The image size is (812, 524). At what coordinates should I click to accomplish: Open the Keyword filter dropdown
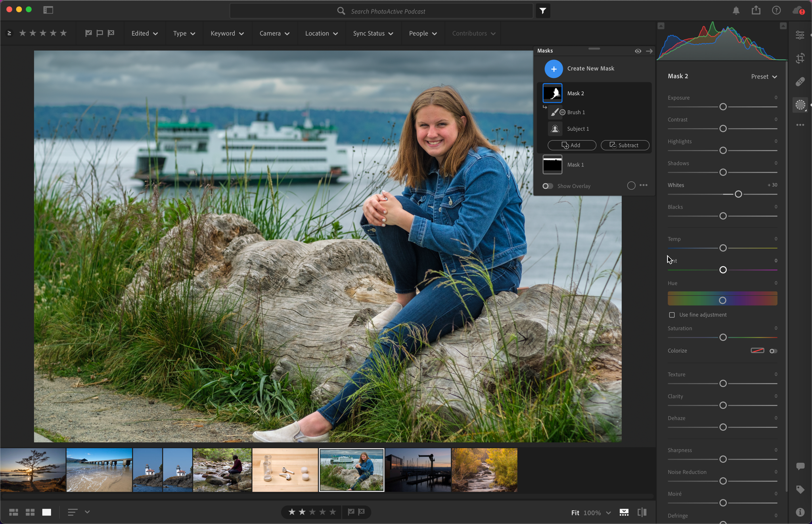click(227, 33)
